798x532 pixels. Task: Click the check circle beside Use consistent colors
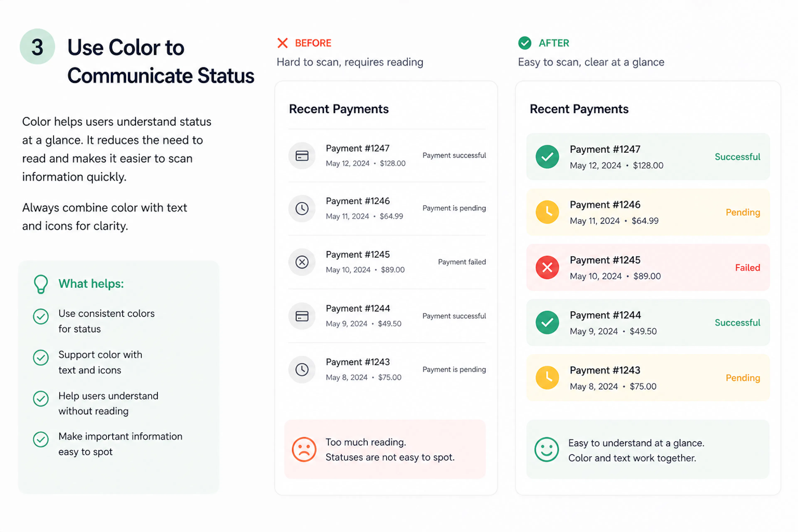pos(41,316)
